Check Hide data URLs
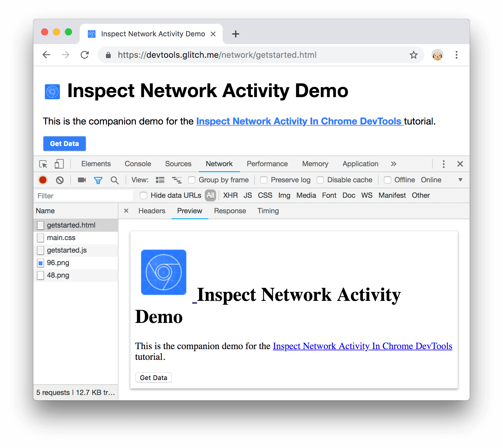Viewport: 503px width, 448px height. point(143,195)
